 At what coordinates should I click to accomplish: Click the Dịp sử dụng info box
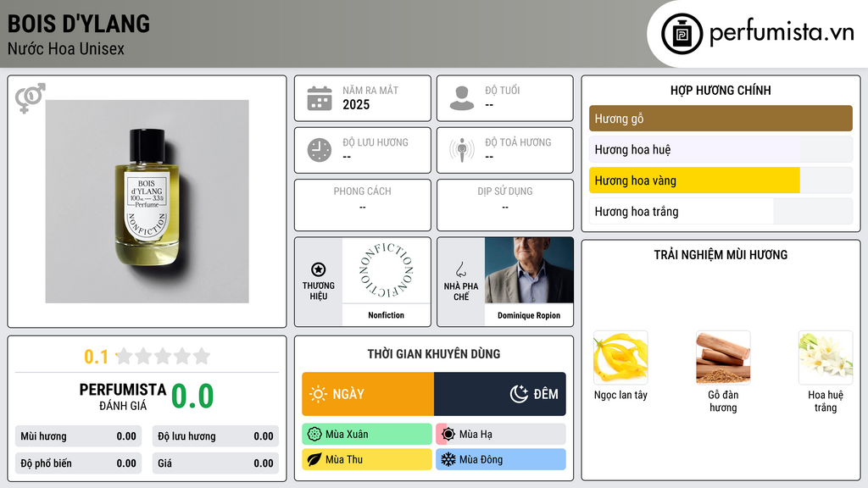click(x=505, y=205)
